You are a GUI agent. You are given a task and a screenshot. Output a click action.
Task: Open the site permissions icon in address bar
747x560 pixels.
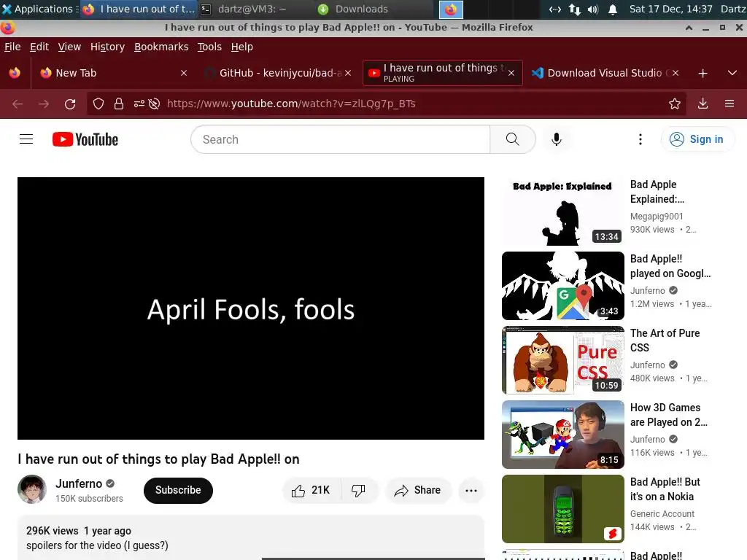[x=139, y=104]
